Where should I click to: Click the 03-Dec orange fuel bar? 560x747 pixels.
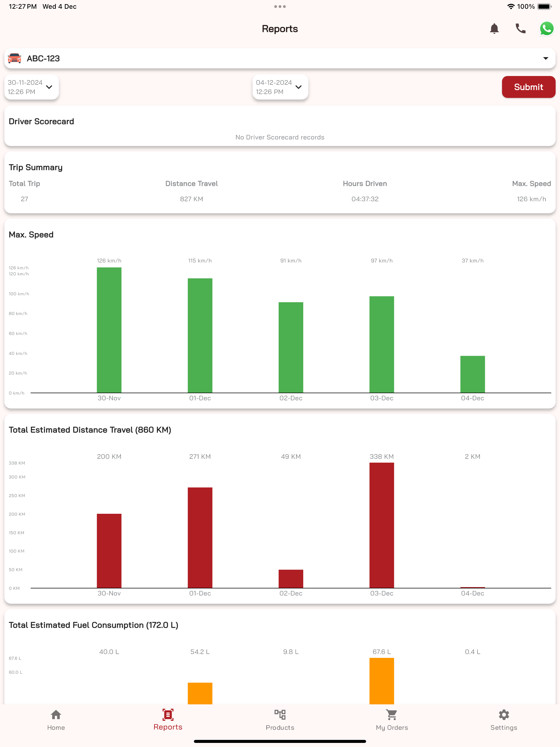(382, 681)
